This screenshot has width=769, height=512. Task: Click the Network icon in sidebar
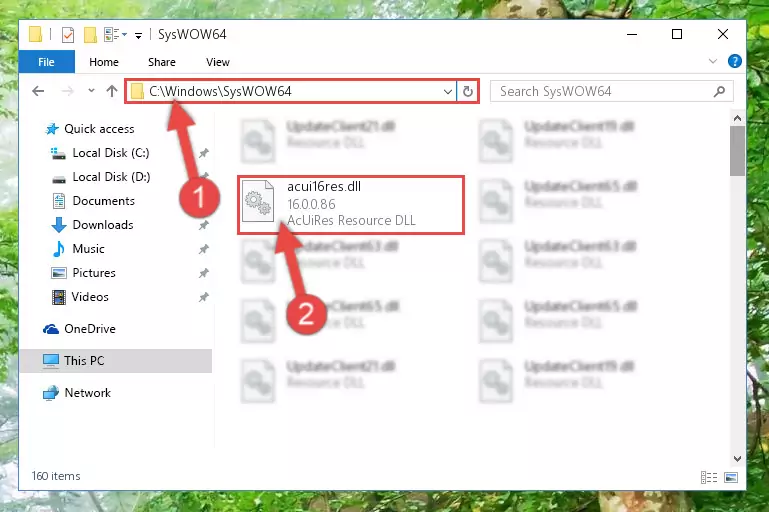[x=51, y=393]
